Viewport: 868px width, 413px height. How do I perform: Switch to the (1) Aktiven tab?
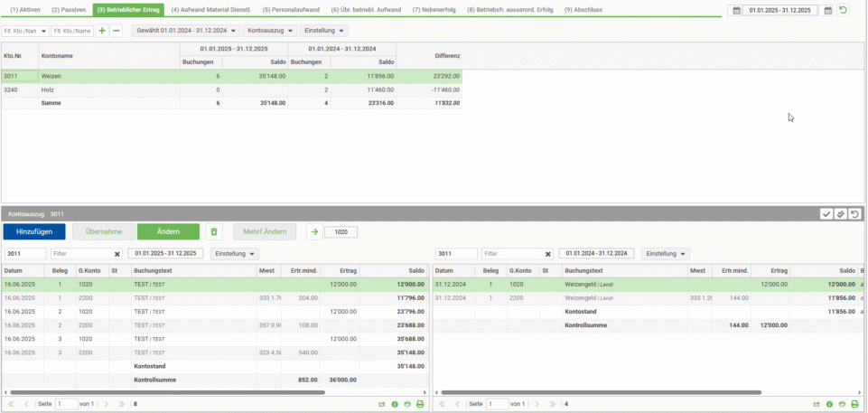pos(25,9)
